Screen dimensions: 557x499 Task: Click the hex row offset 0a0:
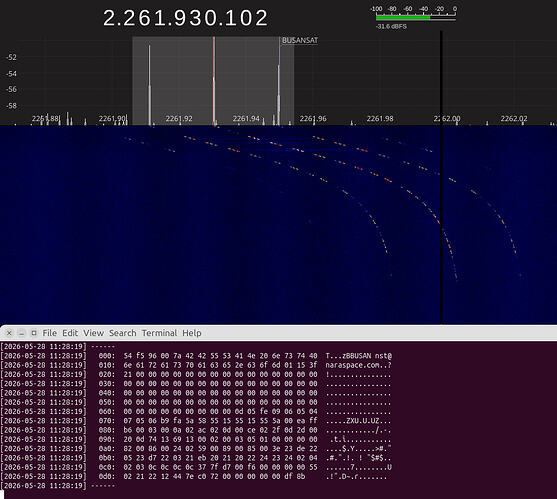[107, 449]
